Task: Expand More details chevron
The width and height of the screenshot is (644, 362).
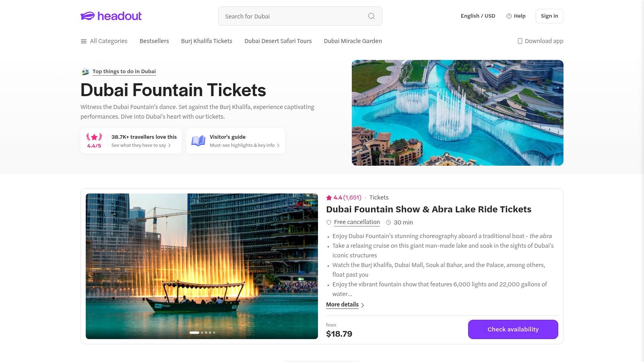Action: (x=363, y=305)
